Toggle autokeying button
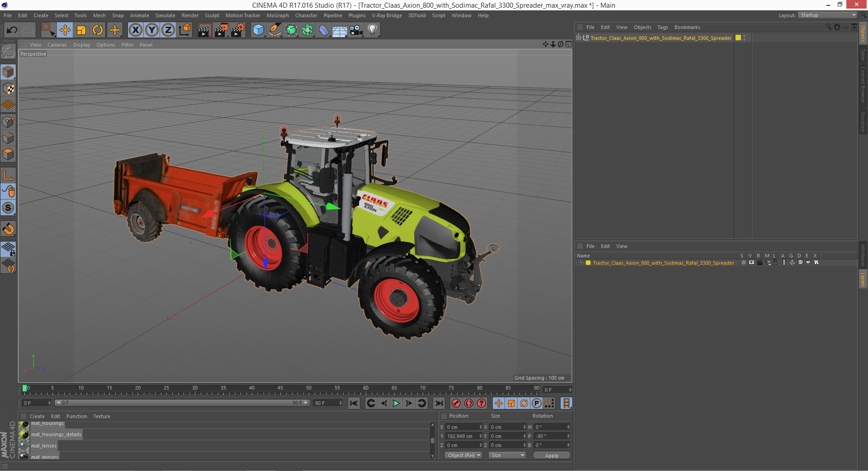This screenshot has height=471, width=868. coord(469,403)
